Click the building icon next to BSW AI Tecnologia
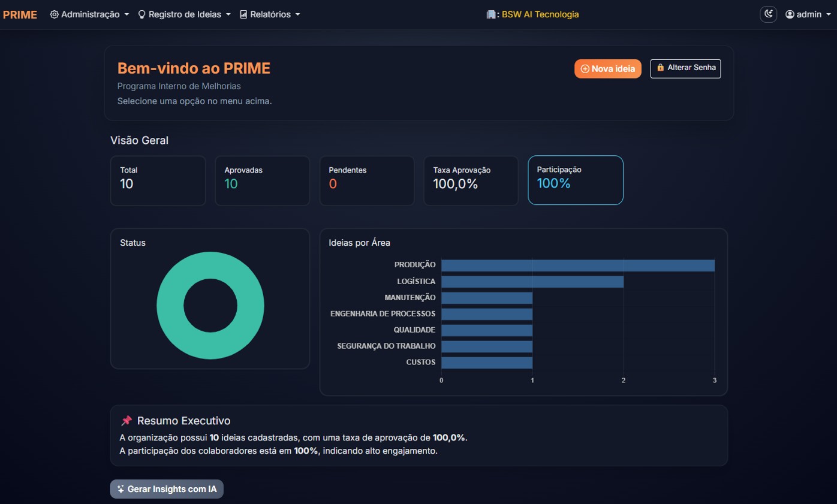 [x=491, y=14]
